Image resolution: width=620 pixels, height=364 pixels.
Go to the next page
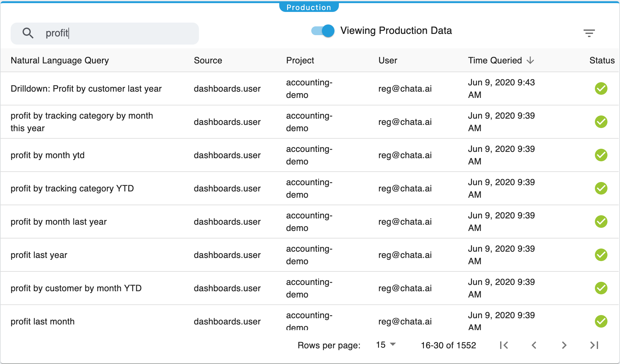click(564, 345)
